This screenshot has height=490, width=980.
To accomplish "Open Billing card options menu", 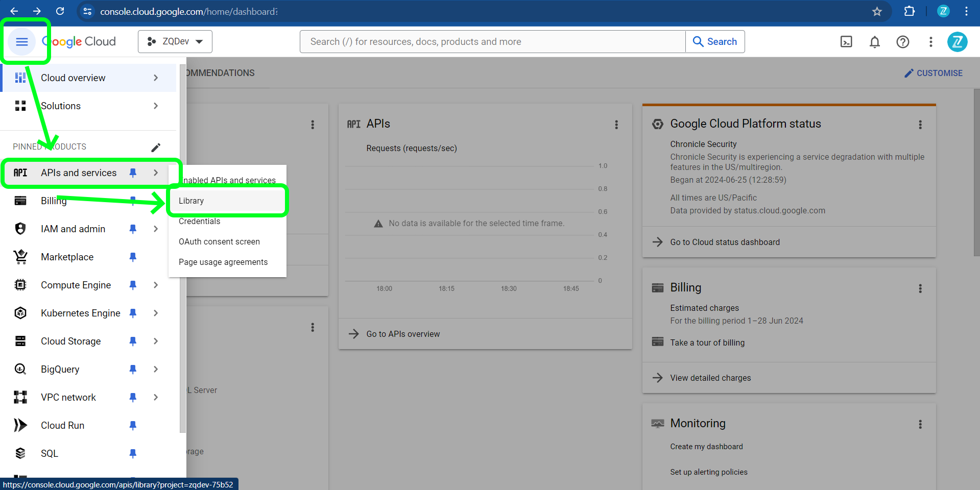I will [x=920, y=288].
